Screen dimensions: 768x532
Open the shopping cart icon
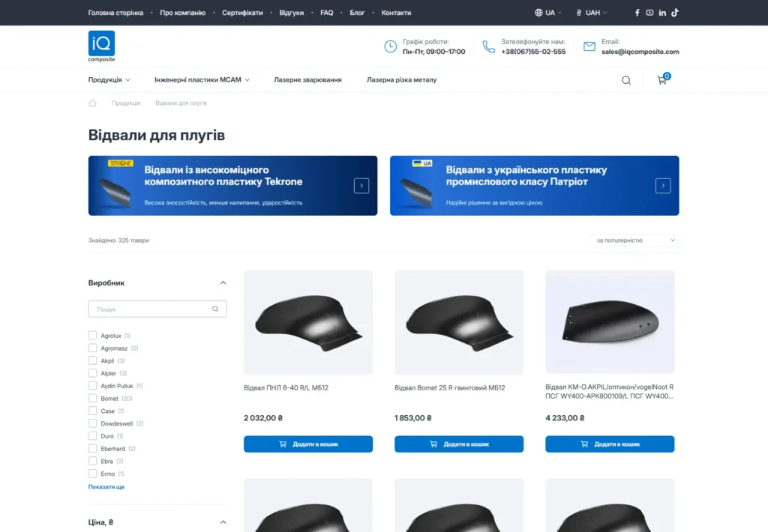[x=663, y=79]
